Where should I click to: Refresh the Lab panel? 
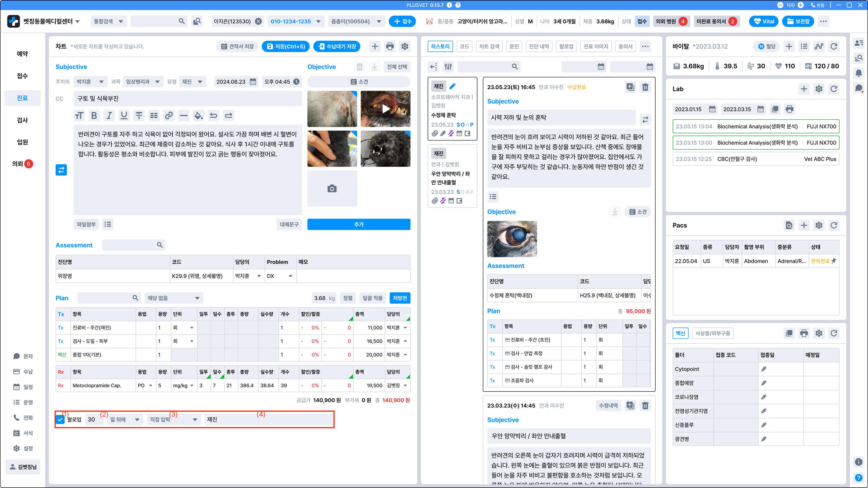(x=834, y=89)
